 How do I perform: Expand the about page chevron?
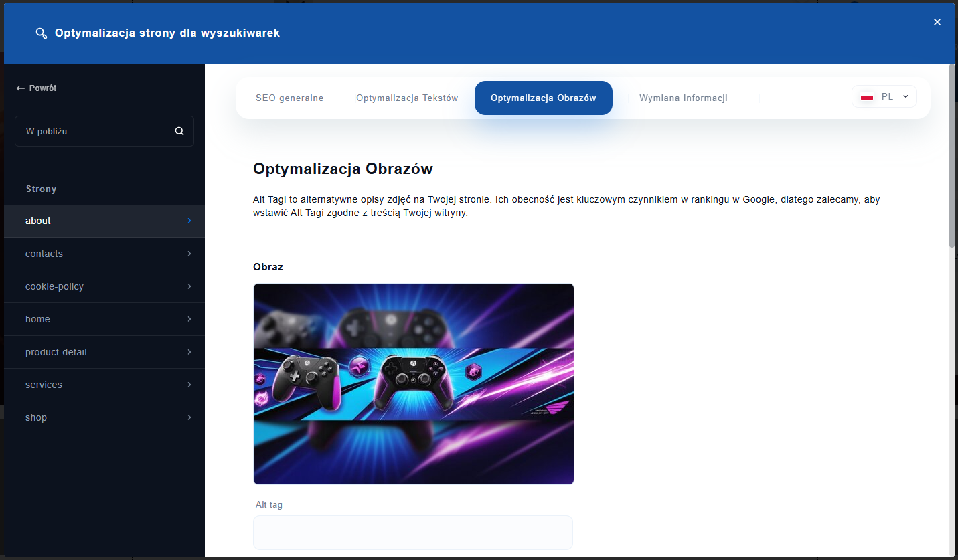189,221
